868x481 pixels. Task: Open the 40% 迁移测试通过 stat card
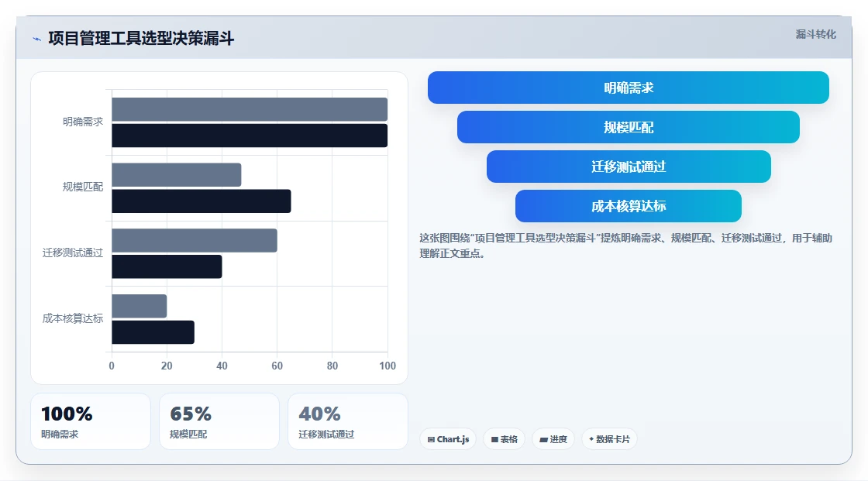348,421
